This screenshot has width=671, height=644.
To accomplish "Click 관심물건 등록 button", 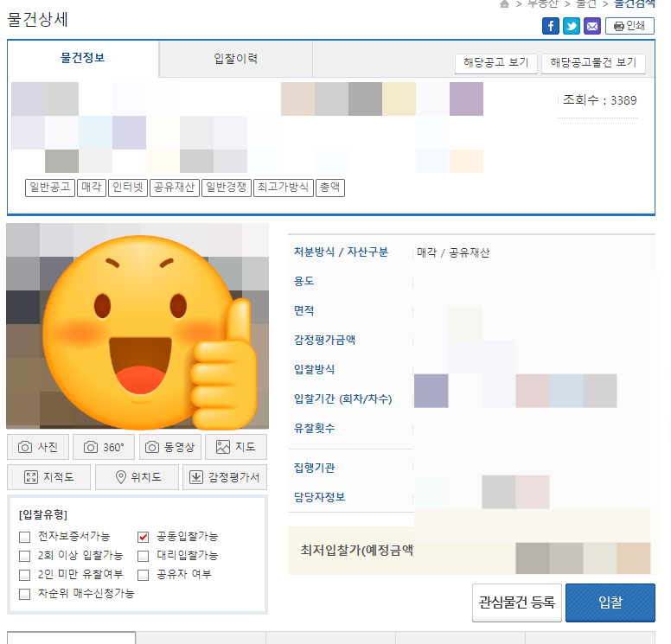I will click(x=517, y=603).
